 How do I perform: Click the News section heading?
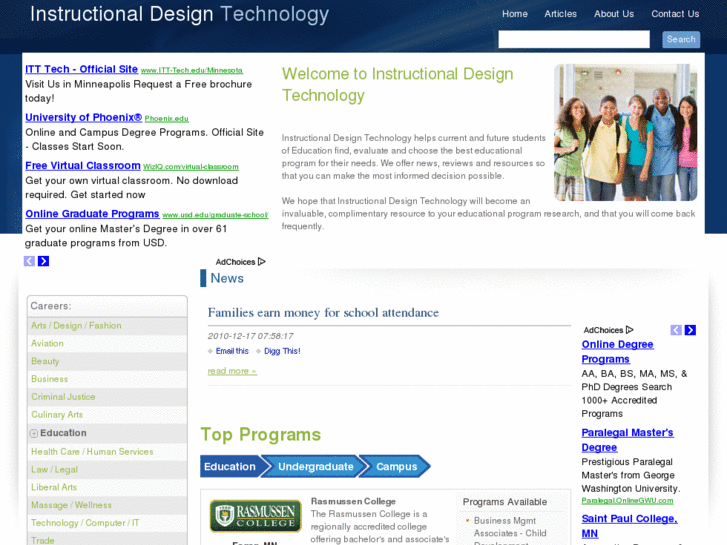227,278
